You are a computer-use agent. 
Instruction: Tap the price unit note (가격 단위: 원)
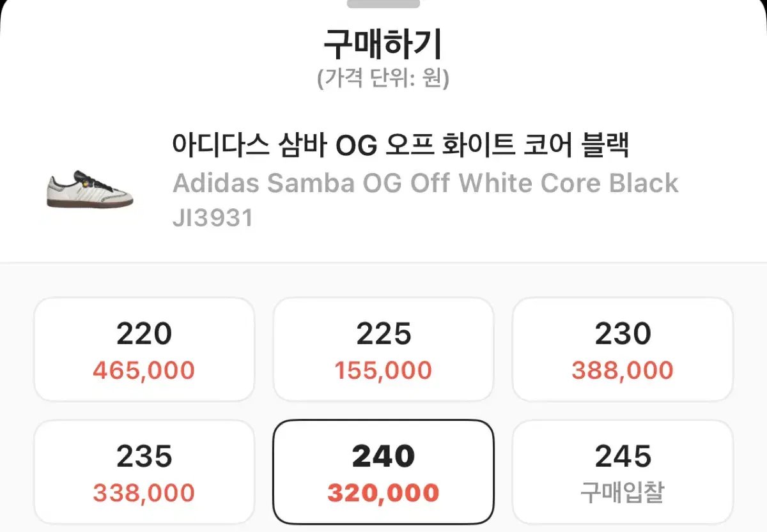tap(383, 79)
